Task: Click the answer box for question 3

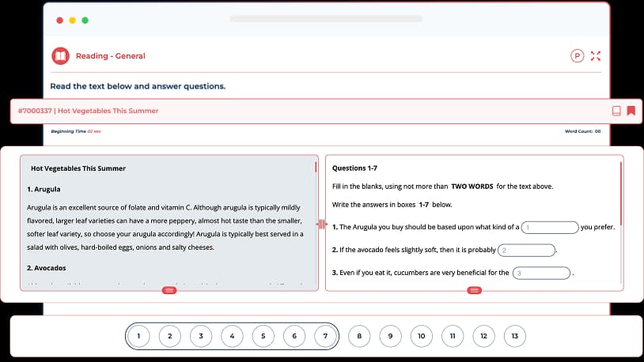Action: point(540,273)
